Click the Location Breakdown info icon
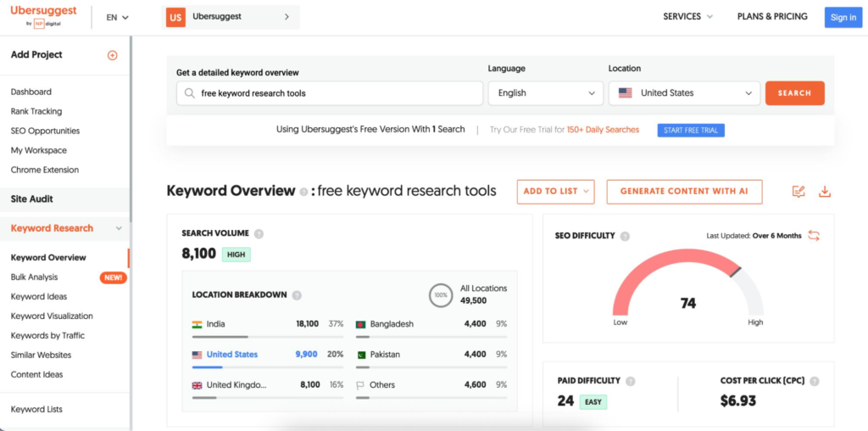The image size is (868, 431). 297,295
